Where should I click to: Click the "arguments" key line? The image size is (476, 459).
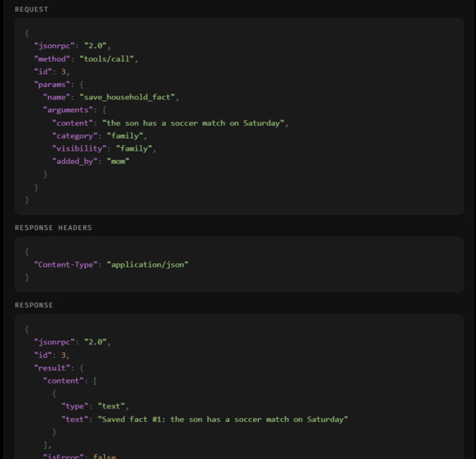pyautogui.click(x=75, y=110)
